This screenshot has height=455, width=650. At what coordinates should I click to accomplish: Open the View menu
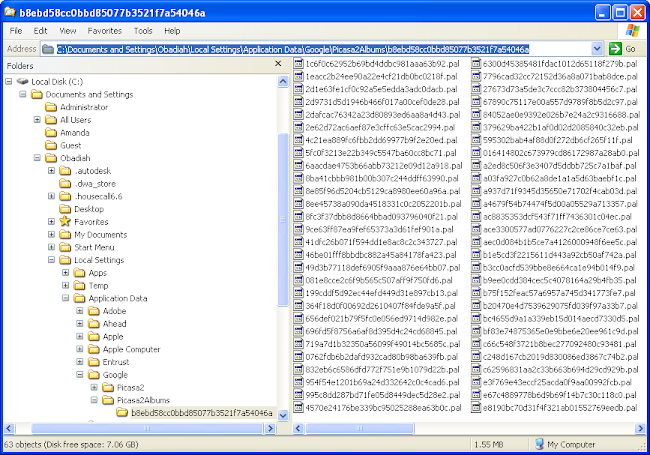coord(68,31)
